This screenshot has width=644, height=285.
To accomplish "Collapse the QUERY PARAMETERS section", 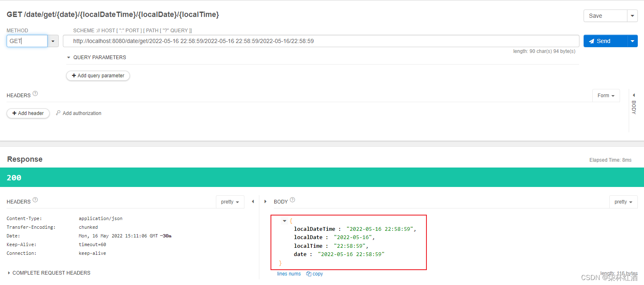I will tap(68, 57).
